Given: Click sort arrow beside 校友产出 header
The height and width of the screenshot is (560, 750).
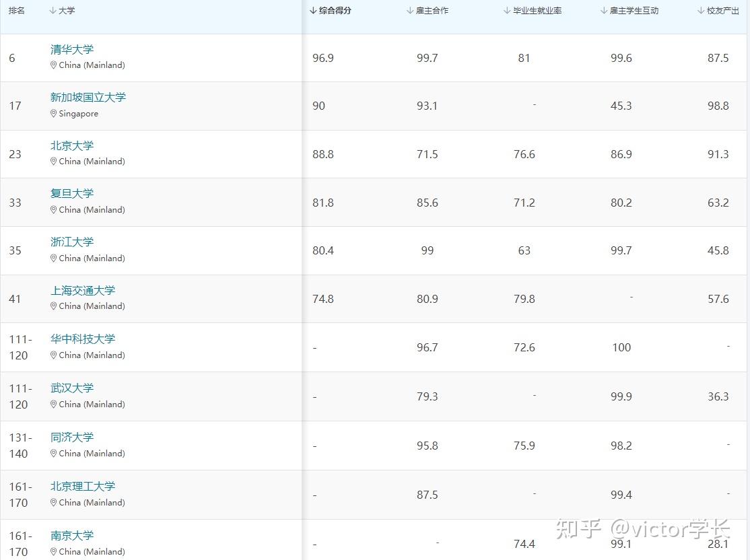Looking at the screenshot, I should click(701, 11).
